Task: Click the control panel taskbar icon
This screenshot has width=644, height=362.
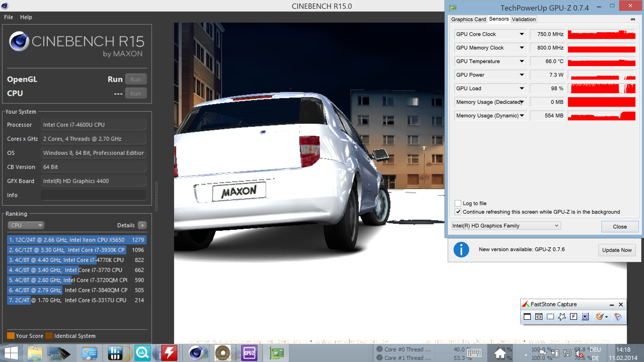Action: tap(89, 353)
